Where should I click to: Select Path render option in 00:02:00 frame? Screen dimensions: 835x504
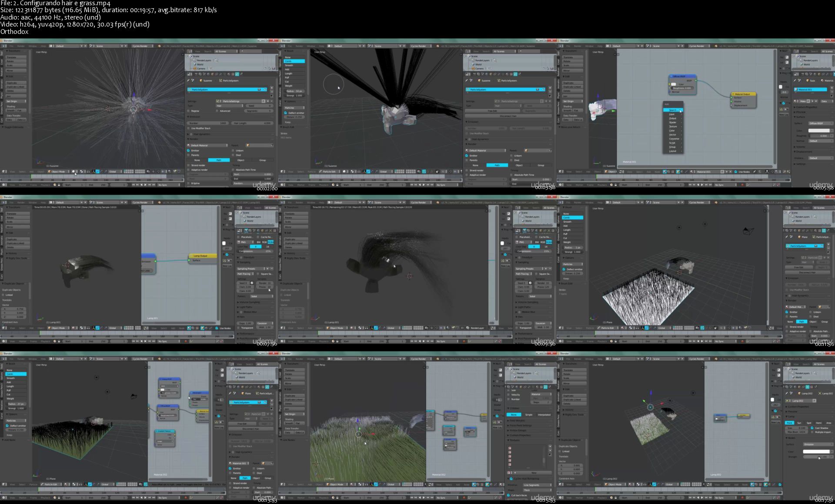219,160
